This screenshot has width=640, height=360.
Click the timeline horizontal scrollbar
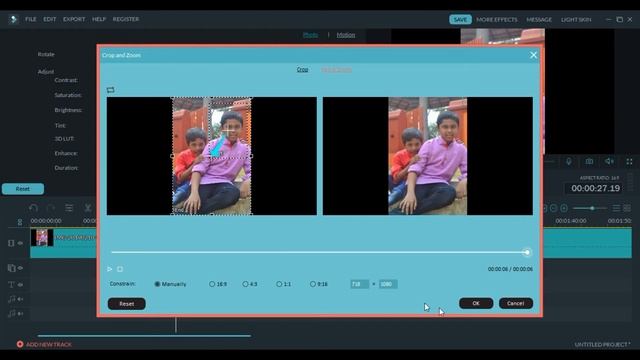pos(144,336)
